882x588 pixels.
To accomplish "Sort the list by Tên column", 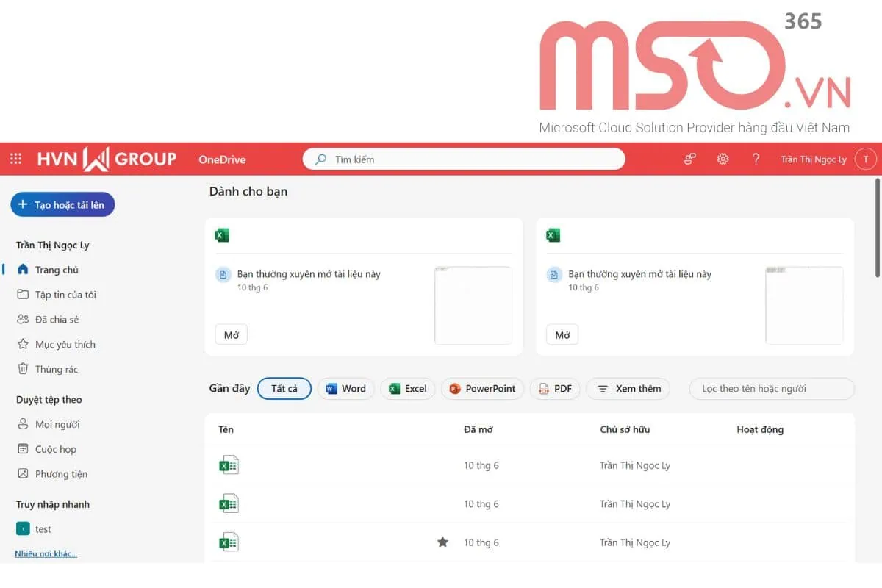I will click(226, 429).
